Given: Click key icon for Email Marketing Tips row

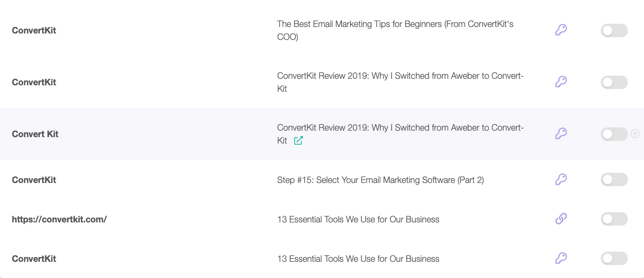Looking at the screenshot, I should pos(561,30).
